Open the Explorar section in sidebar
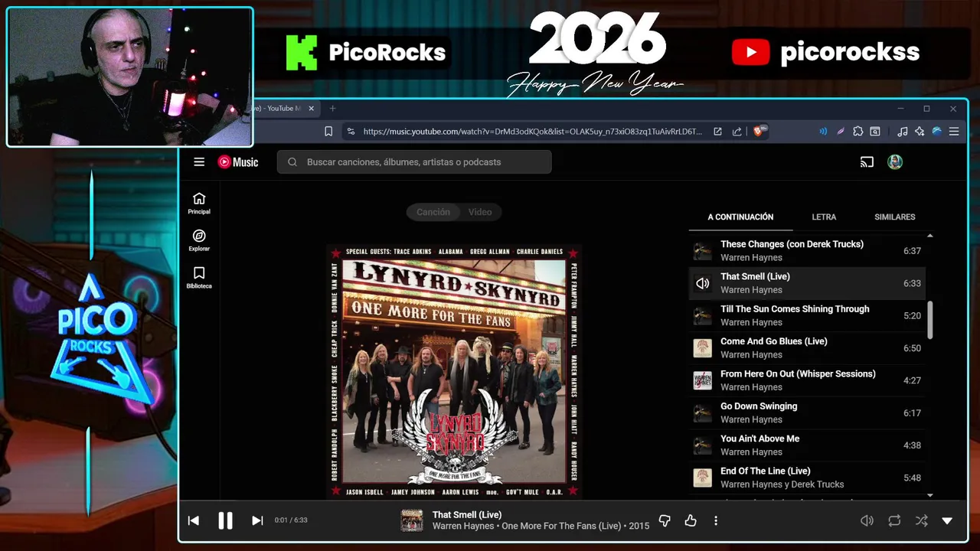 pyautogui.click(x=199, y=240)
